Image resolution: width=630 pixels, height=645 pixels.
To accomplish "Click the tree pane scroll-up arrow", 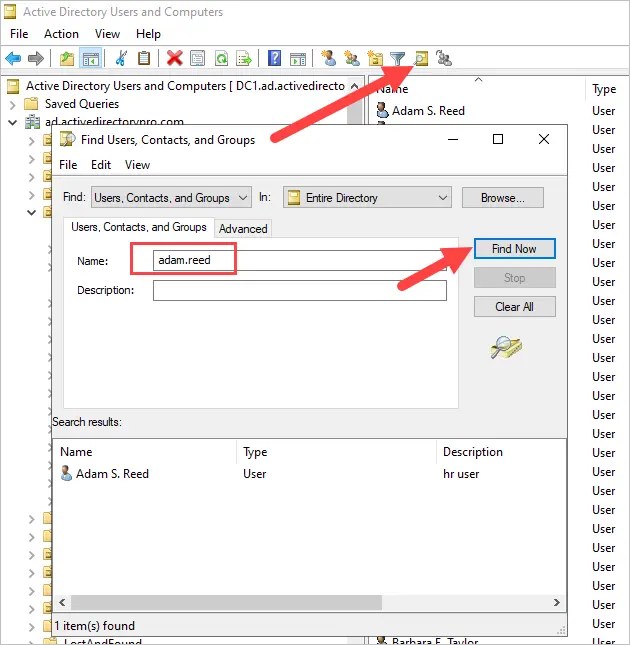I will 354,87.
